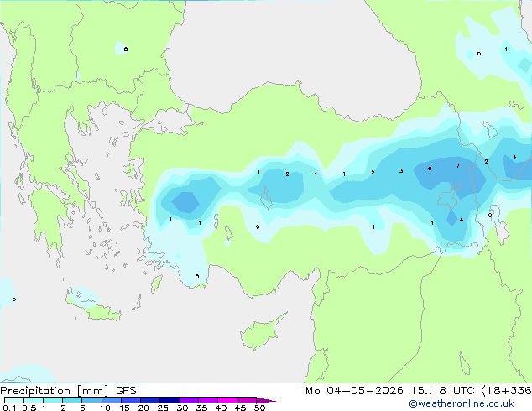Click the legend tick label "35"

point(201,408)
